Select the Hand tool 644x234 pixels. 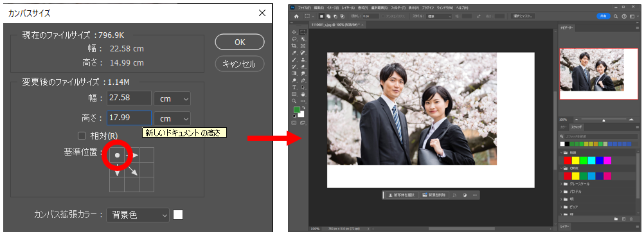[303, 94]
